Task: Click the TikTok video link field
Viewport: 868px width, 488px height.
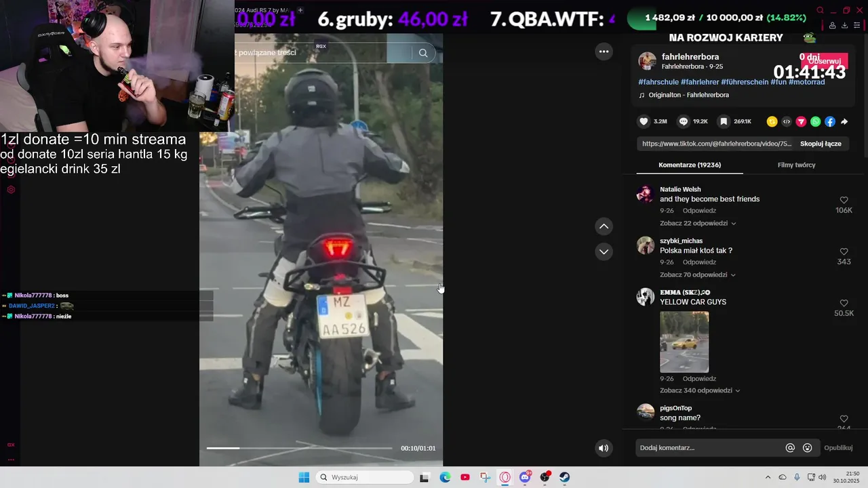Action: pyautogui.click(x=716, y=144)
